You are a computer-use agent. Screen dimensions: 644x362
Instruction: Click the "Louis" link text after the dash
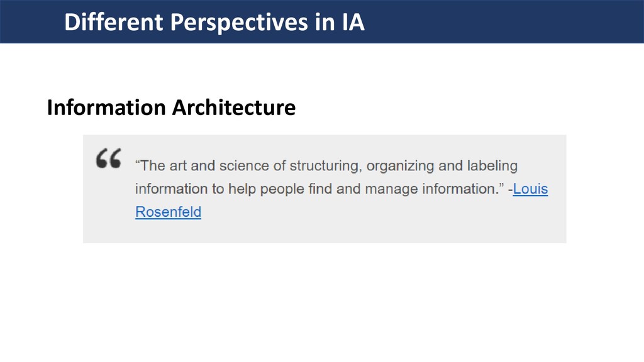click(x=530, y=189)
